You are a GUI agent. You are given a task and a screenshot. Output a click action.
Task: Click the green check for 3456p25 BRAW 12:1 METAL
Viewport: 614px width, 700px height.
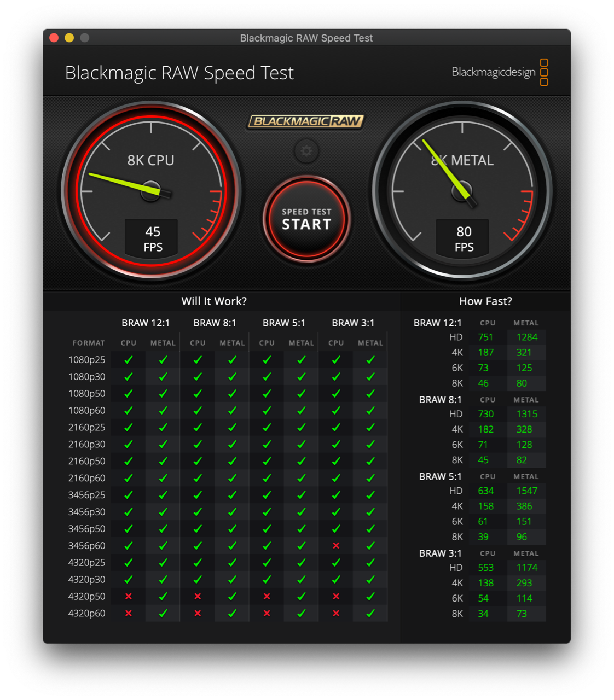coord(163,495)
